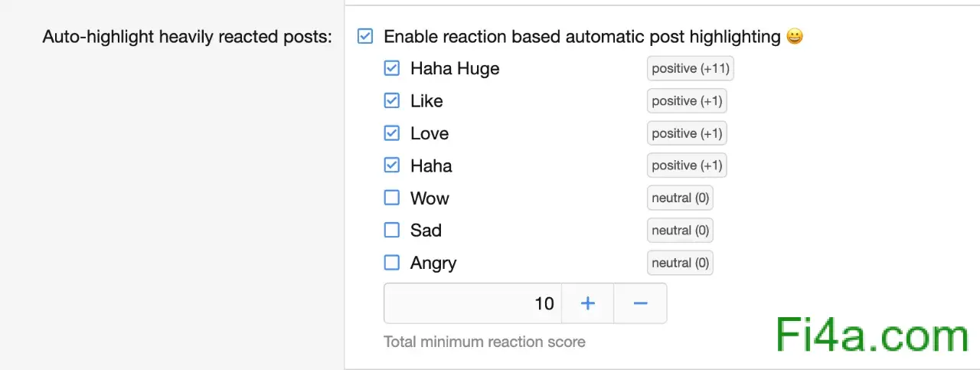980x370 pixels.
Task: Click the neutral (0) badge beside Wow
Action: click(x=680, y=198)
